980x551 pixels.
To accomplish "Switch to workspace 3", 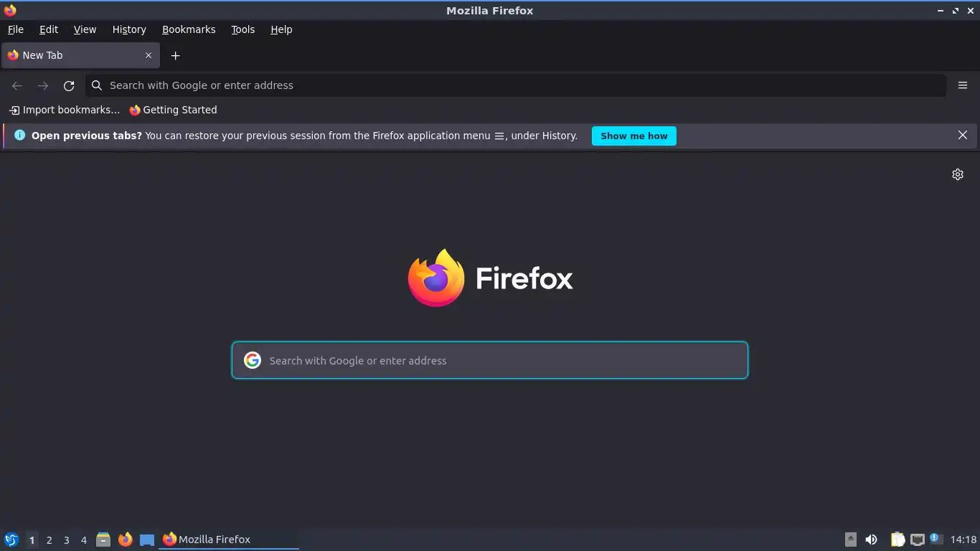I will 66,540.
